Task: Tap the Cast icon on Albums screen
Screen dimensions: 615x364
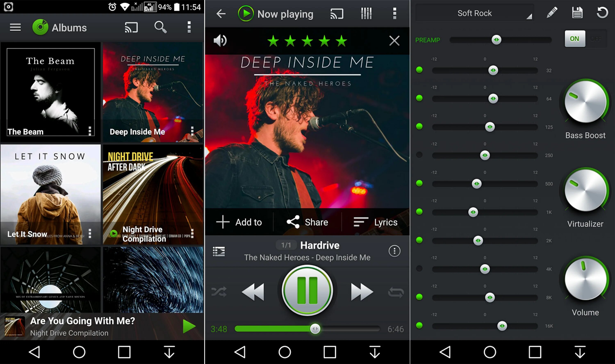Action: click(x=131, y=27)
